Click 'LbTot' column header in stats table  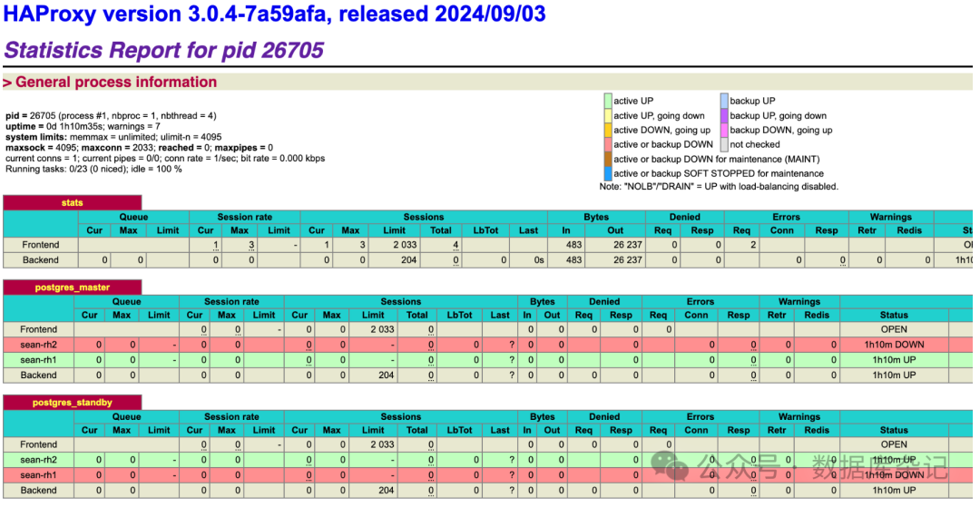tap(485, 230)
